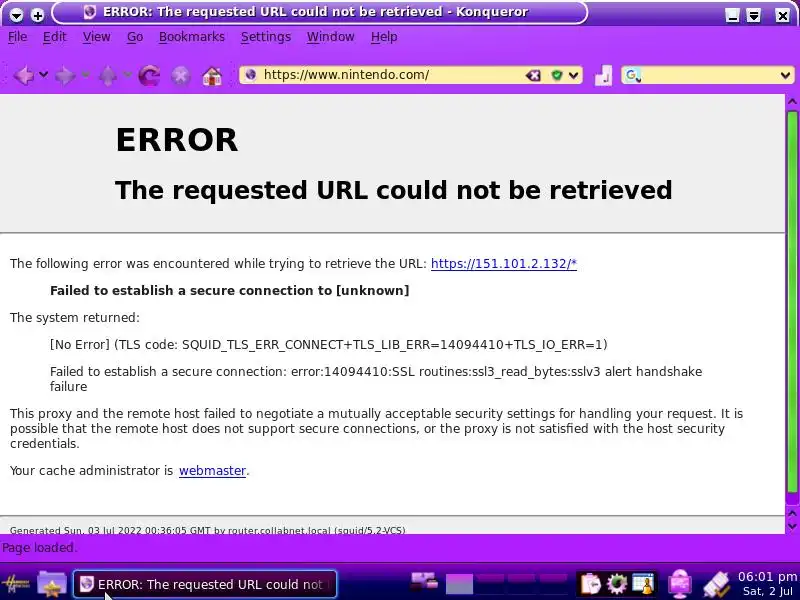
Task: Select the Google search engine icon
Action: pos(633,76)
